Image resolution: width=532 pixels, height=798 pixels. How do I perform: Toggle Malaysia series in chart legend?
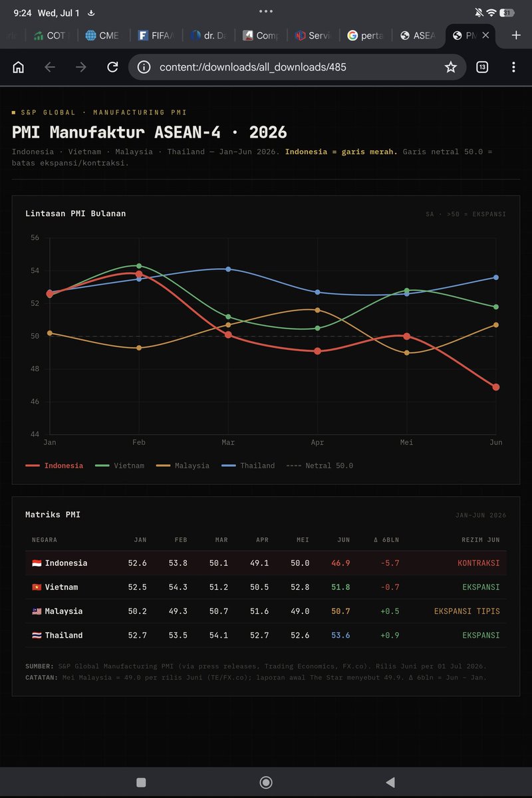(x=183, y=465)
